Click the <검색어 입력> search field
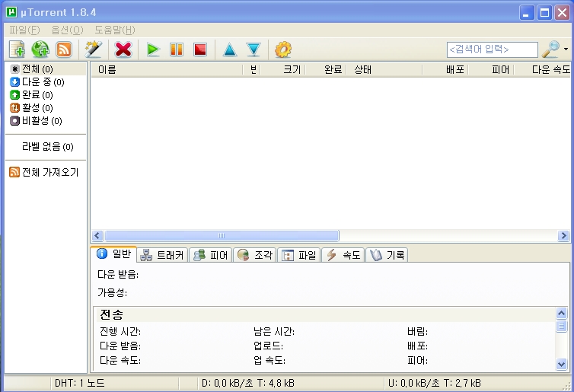The image size is (574, 392). coord(492,49)
